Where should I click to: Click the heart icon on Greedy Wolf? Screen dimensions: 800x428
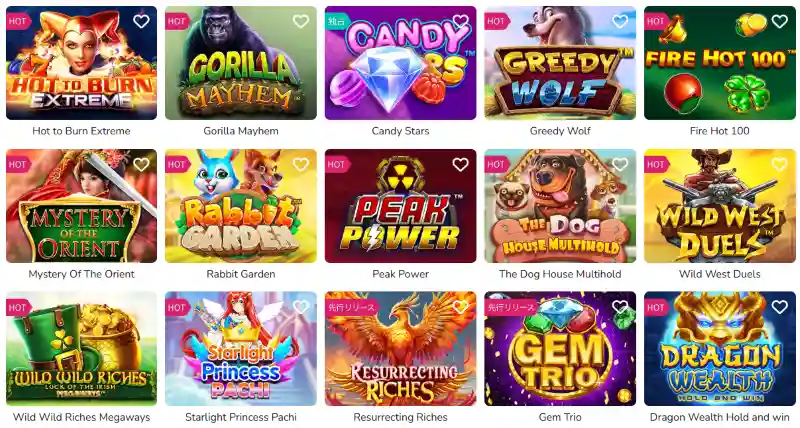click(620, 21)
